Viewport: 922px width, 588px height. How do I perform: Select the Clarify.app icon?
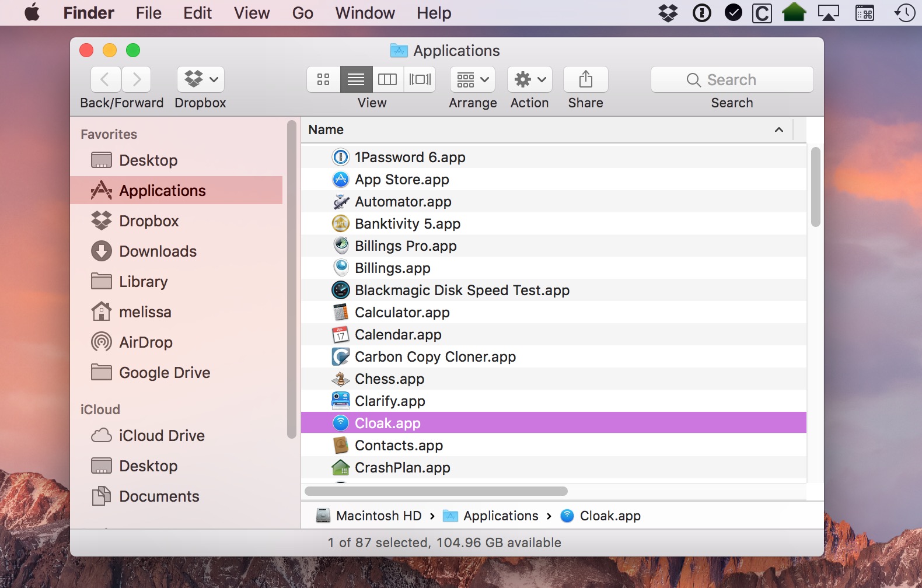pos(340,401)
